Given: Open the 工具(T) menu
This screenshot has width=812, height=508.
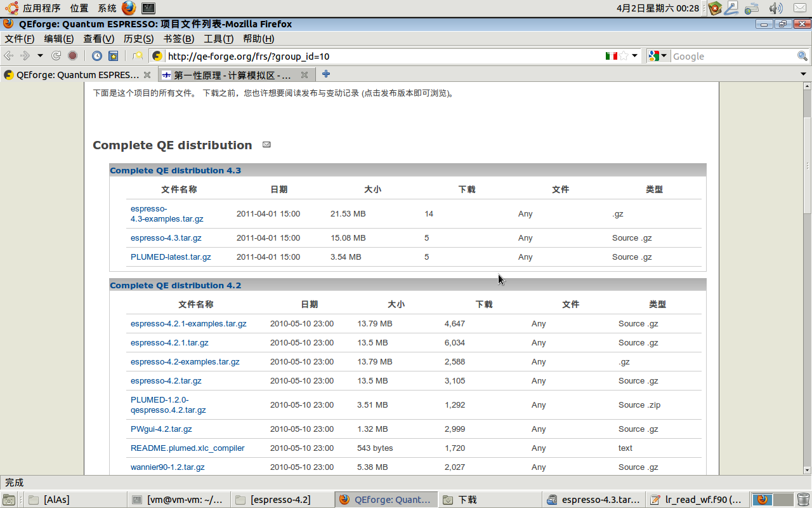Looking at the screenshot, I should point(219,39).
